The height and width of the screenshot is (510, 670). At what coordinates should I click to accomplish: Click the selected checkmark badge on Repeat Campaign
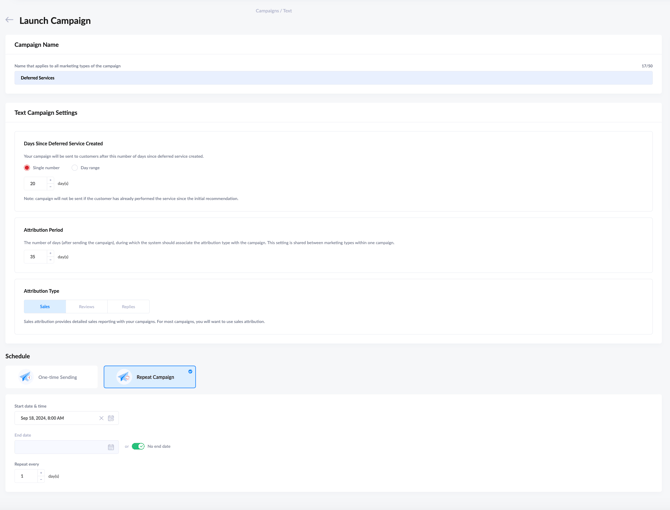click(190, 371)
